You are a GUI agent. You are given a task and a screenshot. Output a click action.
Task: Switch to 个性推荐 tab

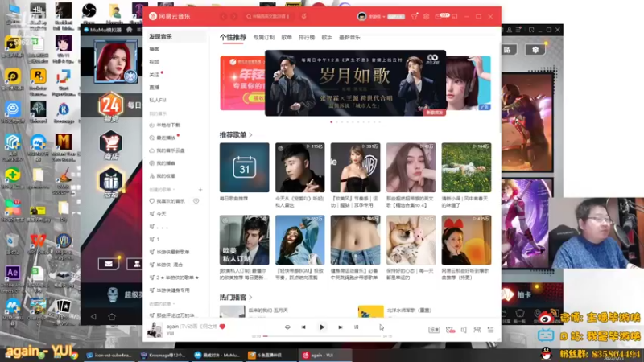233,37
